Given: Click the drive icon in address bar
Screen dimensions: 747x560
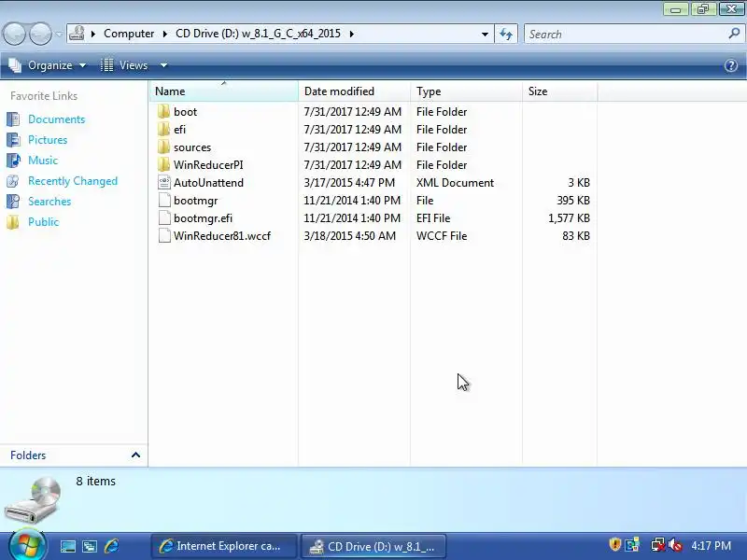Looking at the screenshot, I should point(77,34).
